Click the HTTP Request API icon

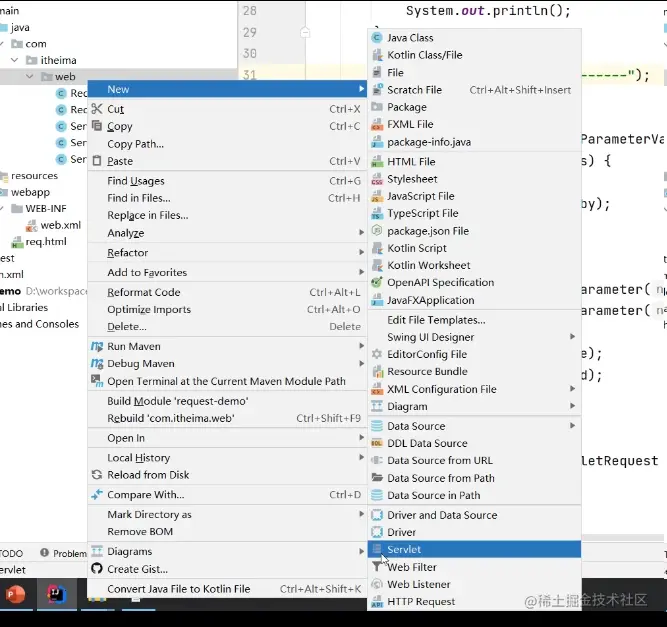377,601
